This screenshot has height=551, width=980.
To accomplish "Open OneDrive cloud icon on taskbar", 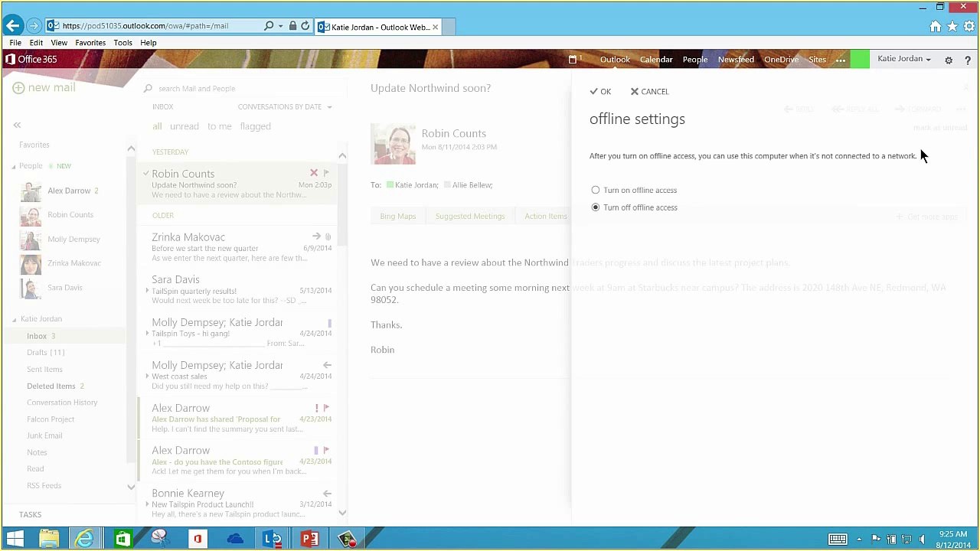I will (235, 539).
